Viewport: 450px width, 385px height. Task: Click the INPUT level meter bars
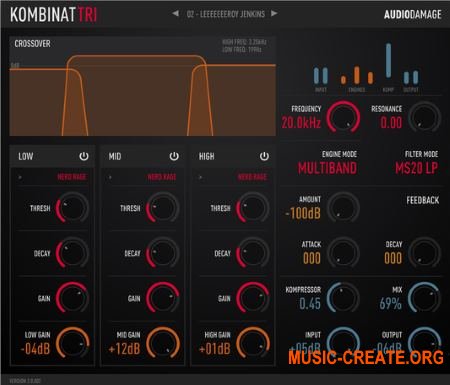click(321, 75)
